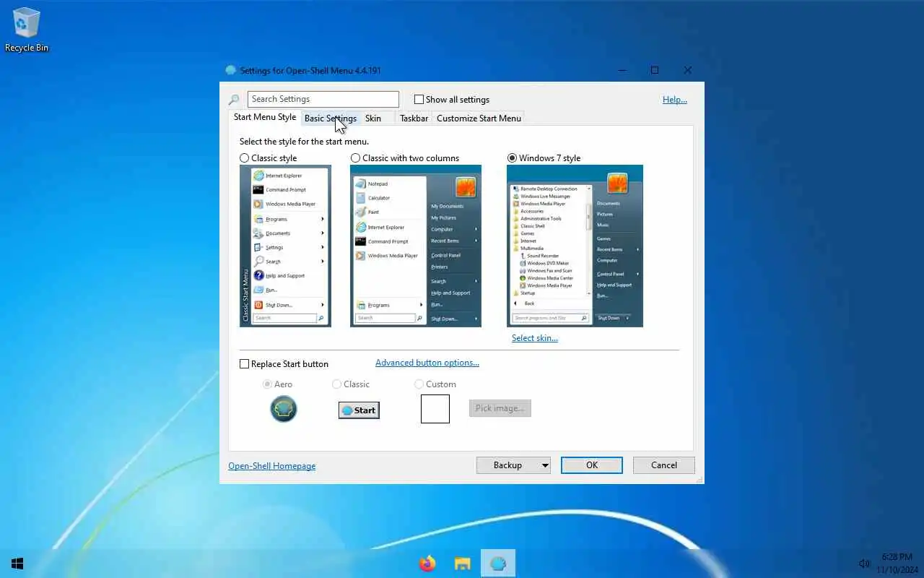Viewport: 924px width, 578px height.
Task: Choose the Custom start button radio option
Action: coord(419,384)
